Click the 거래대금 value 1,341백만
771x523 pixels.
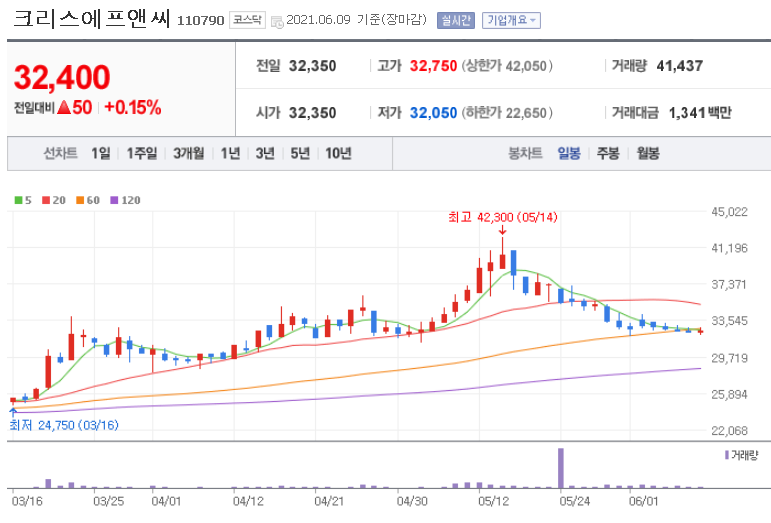[x=700, y=113]
